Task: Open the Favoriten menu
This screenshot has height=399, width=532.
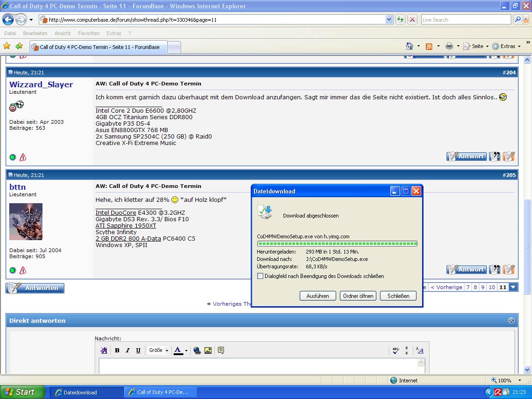Action: pos(89,33)
